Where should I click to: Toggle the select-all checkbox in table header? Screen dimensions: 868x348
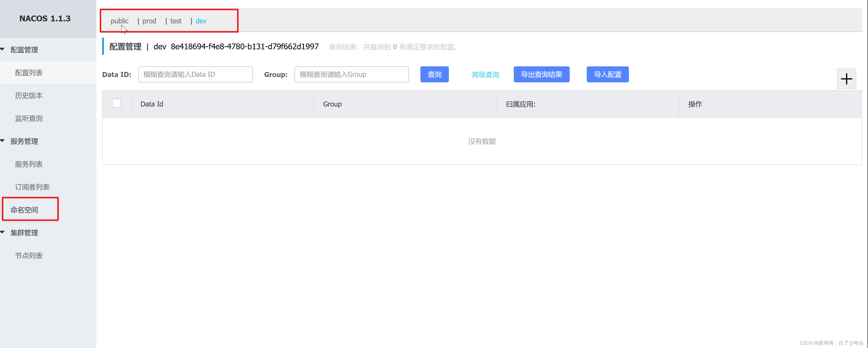(x=116, y=103)
